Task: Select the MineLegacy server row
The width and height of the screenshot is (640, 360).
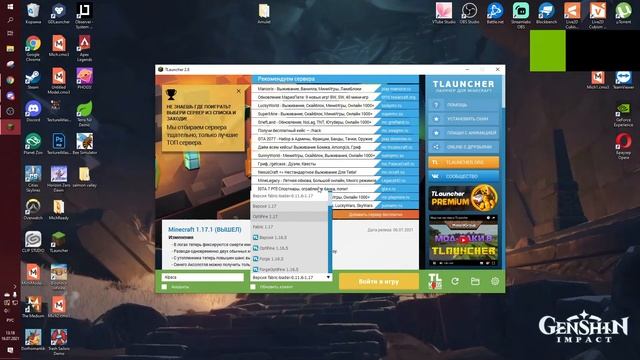Action: click(335, 180)
